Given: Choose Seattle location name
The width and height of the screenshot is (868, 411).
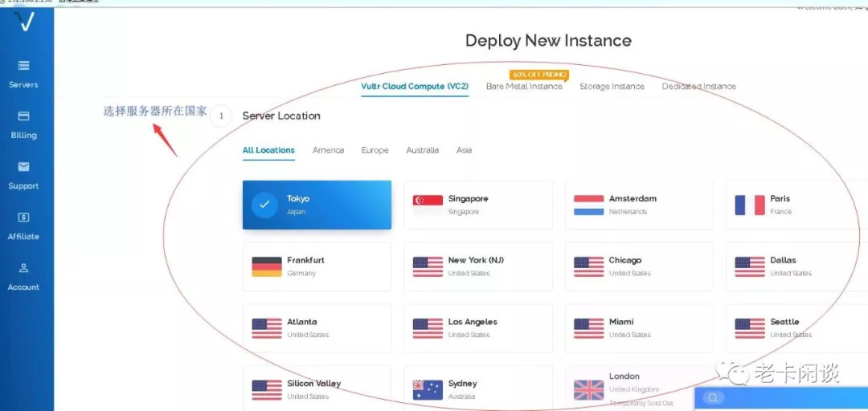Looking at the screenshot, I should pyautogui.click(x=784, y=322).
